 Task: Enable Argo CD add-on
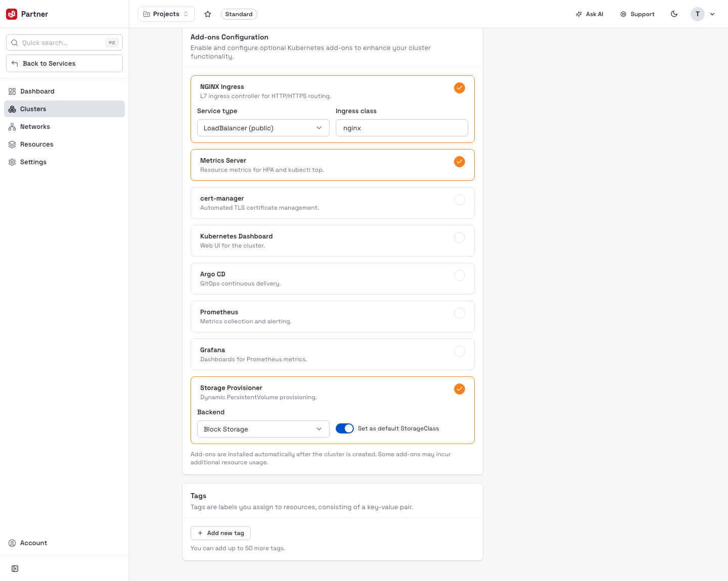pyautogui.click(x=460, y=275)
